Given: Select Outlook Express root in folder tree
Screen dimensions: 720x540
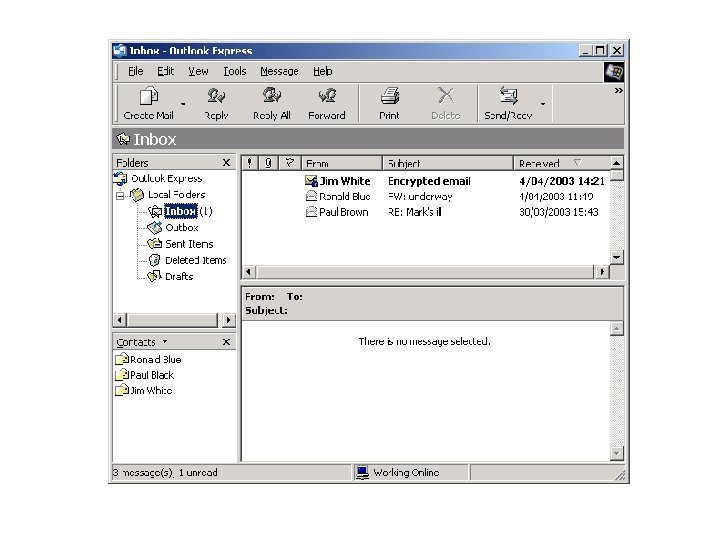Looking at the screenshot, I should click(167, 178).
